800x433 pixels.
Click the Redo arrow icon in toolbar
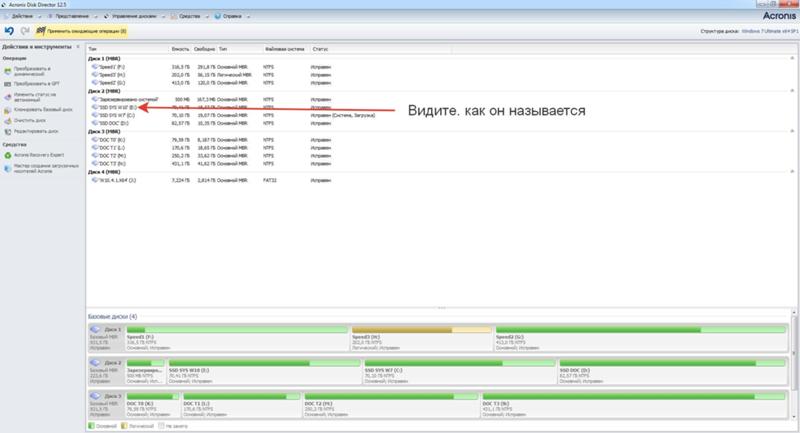point(24,31)
